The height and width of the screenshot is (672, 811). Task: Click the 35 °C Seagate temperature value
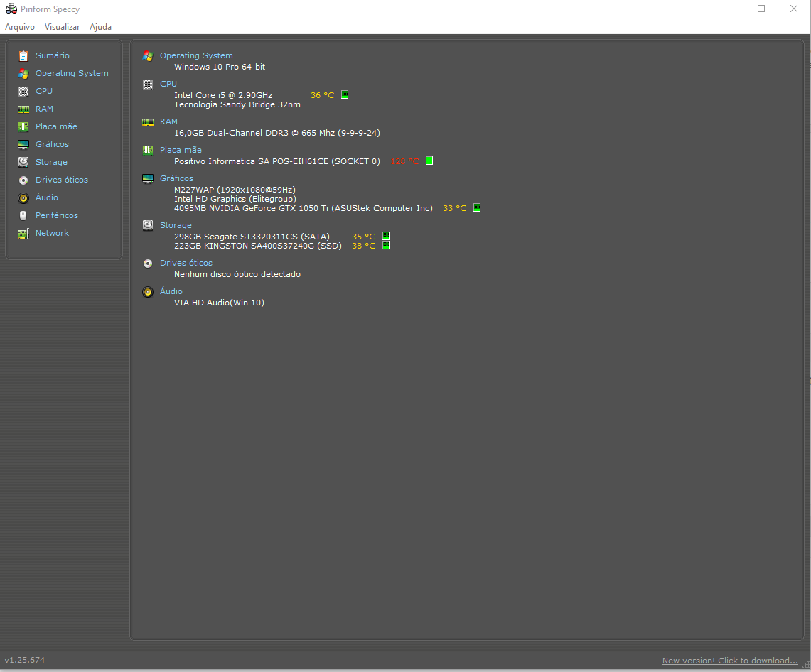point(364,237)
